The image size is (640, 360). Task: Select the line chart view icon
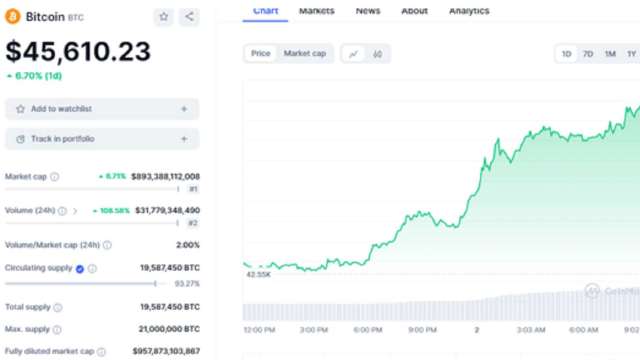(x=353, y=54)
